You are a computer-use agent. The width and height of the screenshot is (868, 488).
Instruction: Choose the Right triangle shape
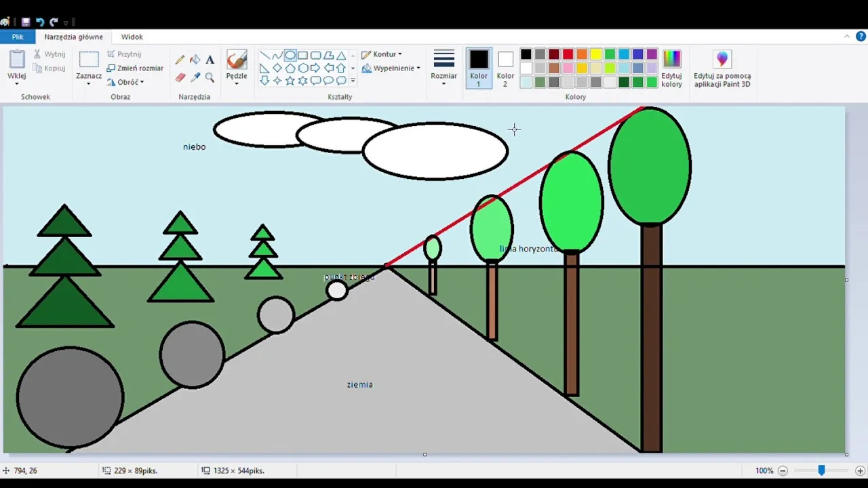click(x=264, y=68)
